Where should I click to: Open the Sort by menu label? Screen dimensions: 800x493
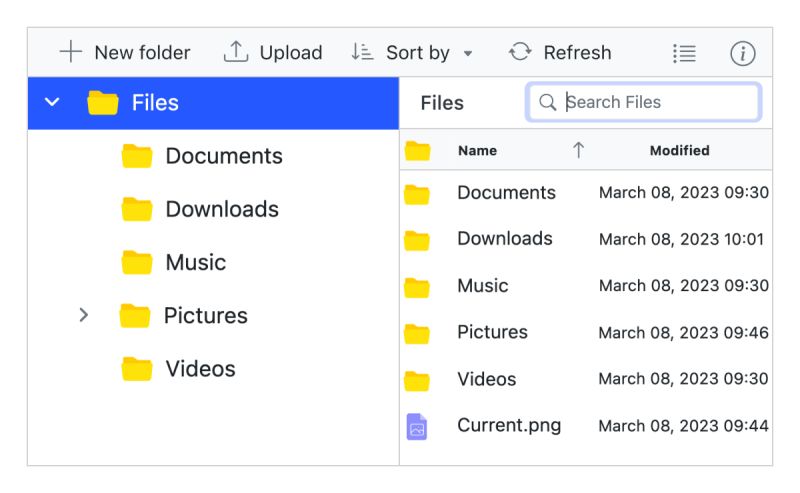pos(418,53)
